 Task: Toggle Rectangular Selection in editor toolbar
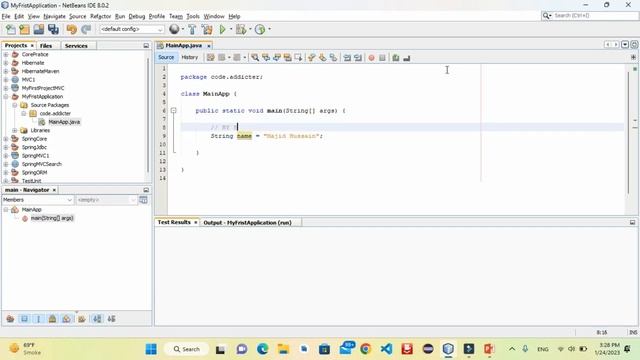click(x=298, y=58)
